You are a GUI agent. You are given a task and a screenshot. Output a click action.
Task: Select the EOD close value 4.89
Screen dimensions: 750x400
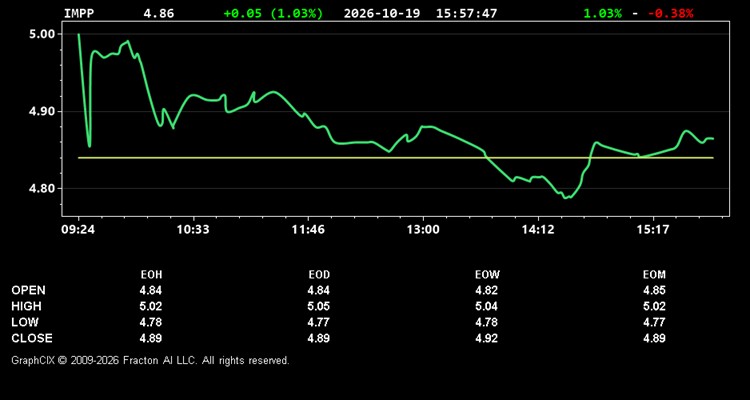coord(319,338)
